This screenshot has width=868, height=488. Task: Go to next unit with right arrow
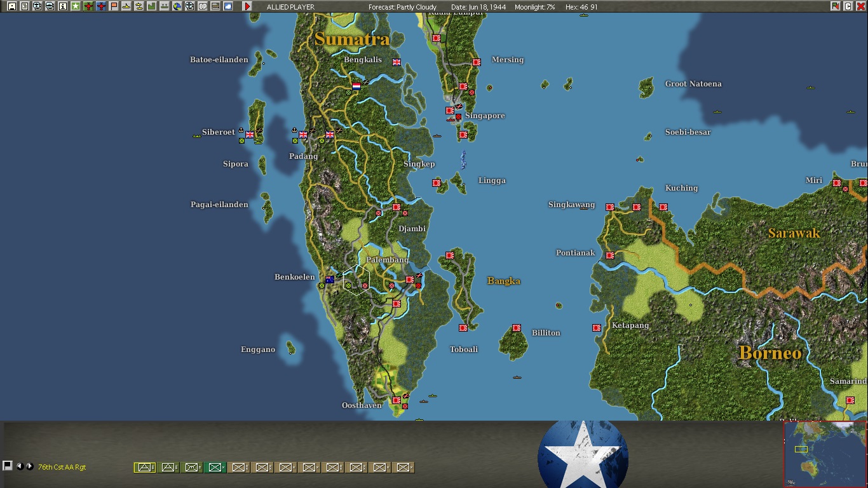click(x=29, y=466)
